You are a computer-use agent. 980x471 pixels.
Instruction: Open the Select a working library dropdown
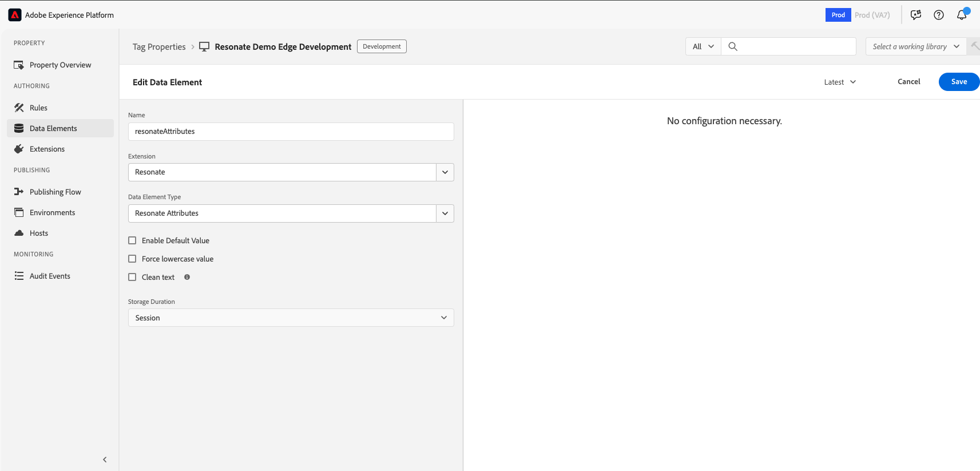(916, 46)
